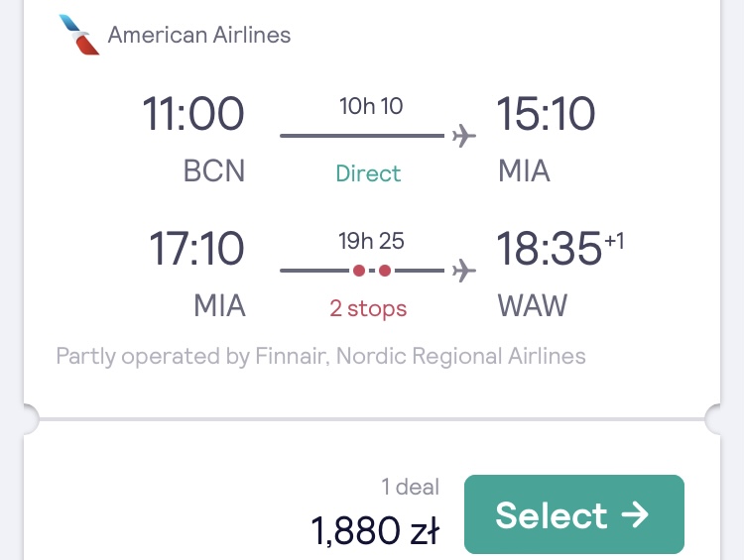Click the 1 deal label
The width and height of the screenshot is (744, 560).
coord(411,487)
